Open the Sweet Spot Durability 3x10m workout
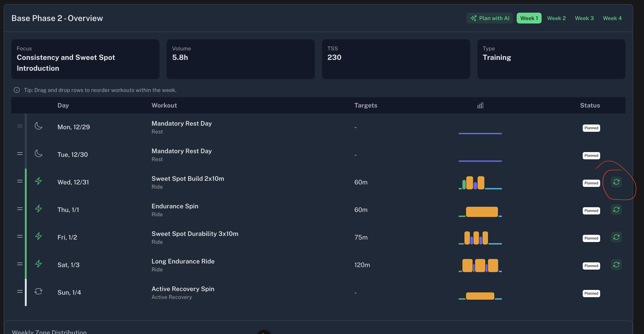The height and width of the screenshot is (334, 644). 195,234
